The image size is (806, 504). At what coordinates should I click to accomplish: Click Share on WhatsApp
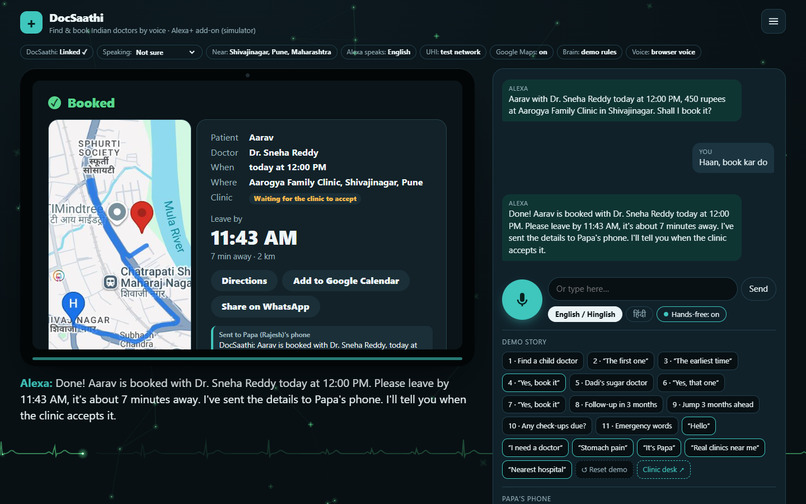point(265,307)
